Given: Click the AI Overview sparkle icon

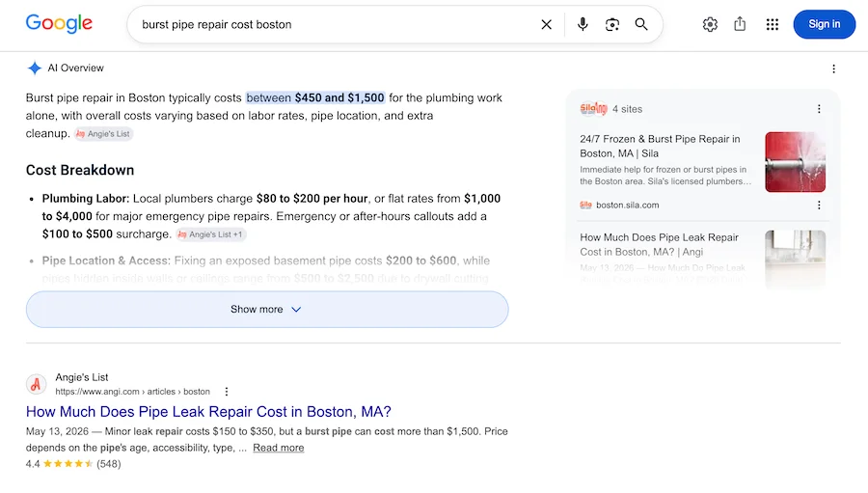Looking at the screenshot, I should click(35, 68).
